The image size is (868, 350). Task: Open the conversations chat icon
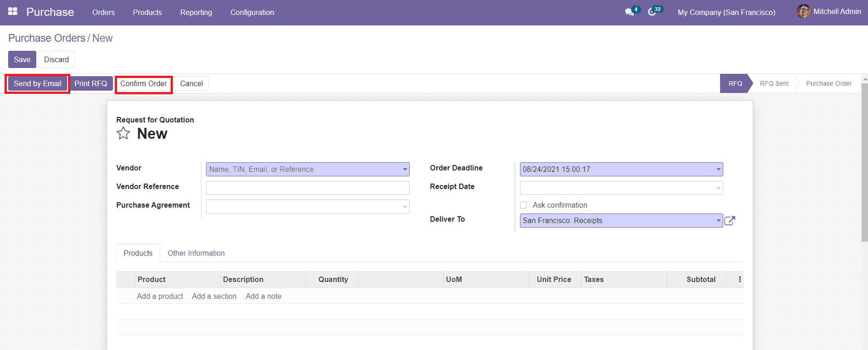[629, 12]
